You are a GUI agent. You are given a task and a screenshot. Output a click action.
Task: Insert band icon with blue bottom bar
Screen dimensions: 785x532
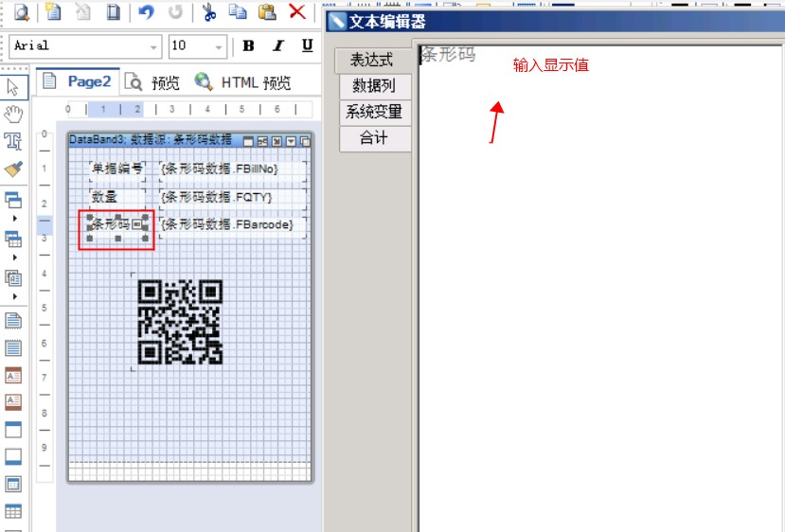coord(13,456)
